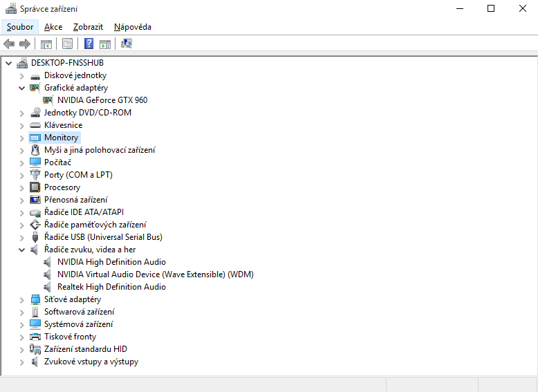The image size is (538, 392).
Task: Click the NVIDIA GeForce GTX 960 device icon
Action: point(48,100)
